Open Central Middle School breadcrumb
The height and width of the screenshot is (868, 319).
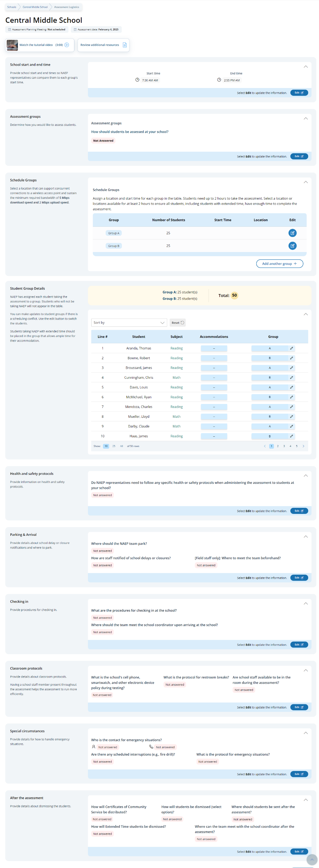coord(35,7)
